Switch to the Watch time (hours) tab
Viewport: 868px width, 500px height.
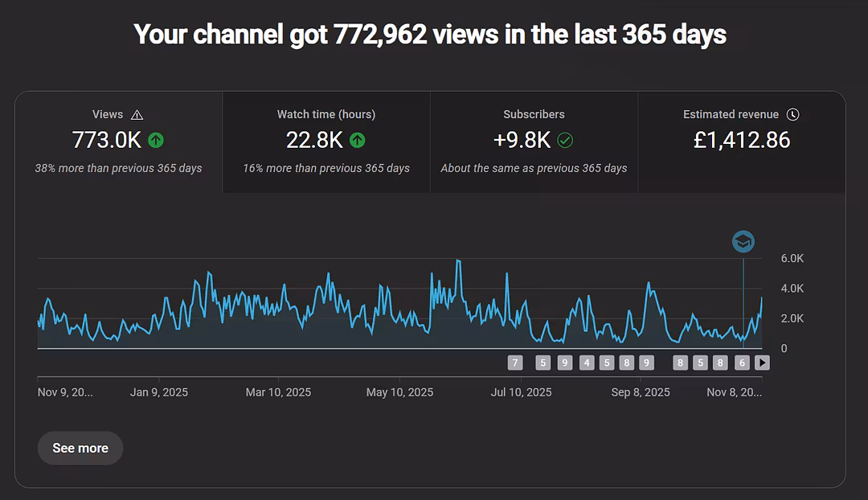pos(325,142)
